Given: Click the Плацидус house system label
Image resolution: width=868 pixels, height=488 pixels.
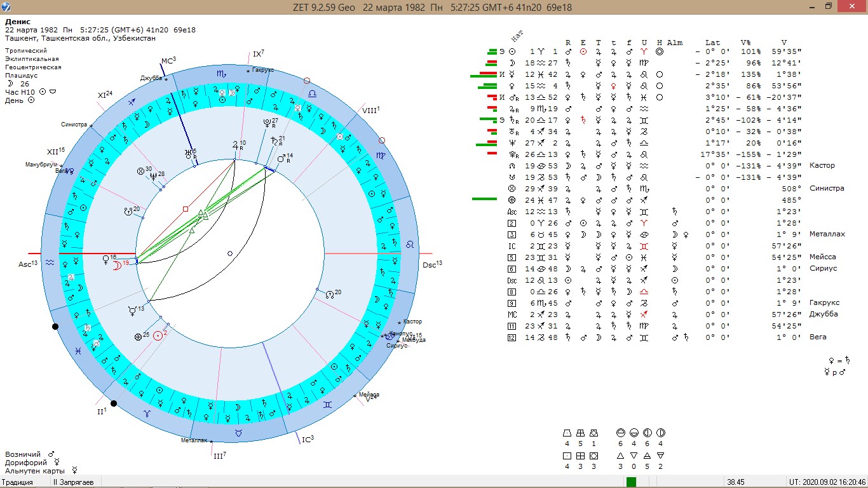Looking at the screenshot, I should pos(22,75).
